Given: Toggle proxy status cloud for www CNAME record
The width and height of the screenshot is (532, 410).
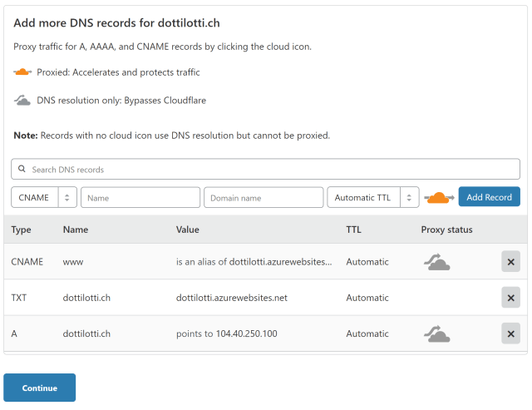Looking at the screenshot, I should click(x=436, y=262).
